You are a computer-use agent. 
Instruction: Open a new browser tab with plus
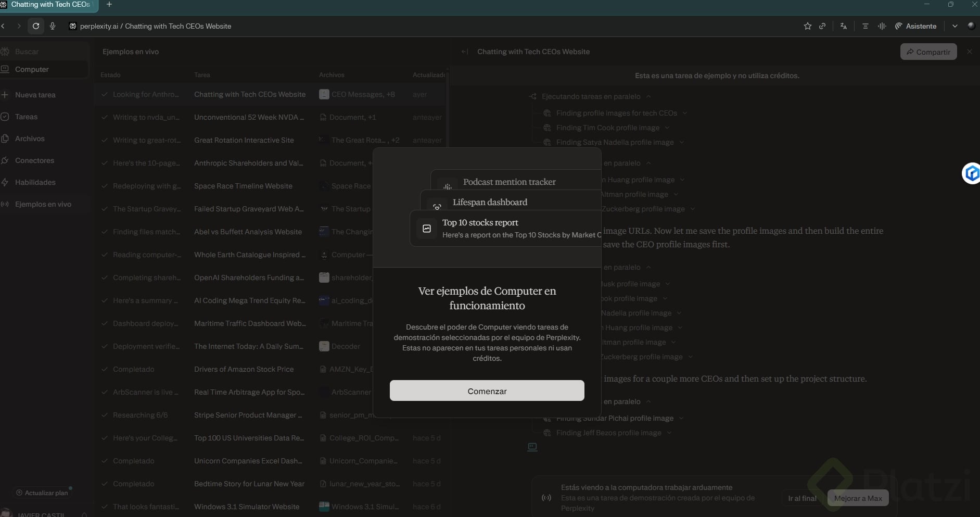[x=109, y=4]
